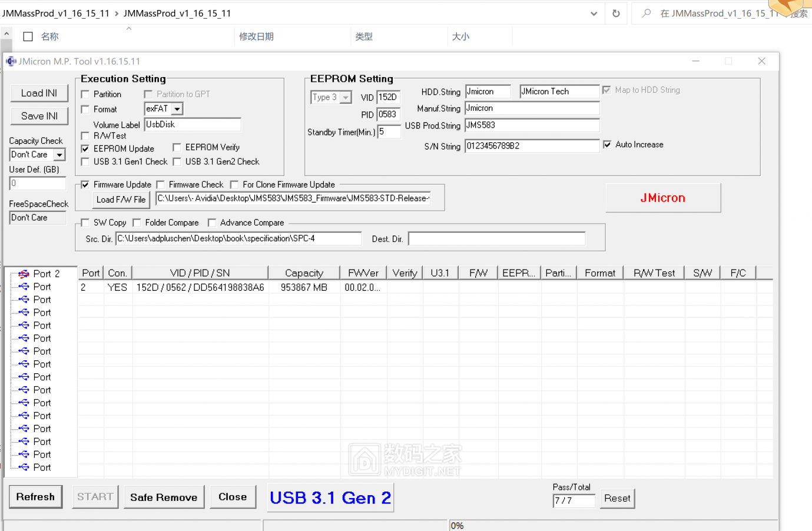Click the VID / PID / SN column header
The height and width of the screenshot is (531, 812).
point(200,273)
